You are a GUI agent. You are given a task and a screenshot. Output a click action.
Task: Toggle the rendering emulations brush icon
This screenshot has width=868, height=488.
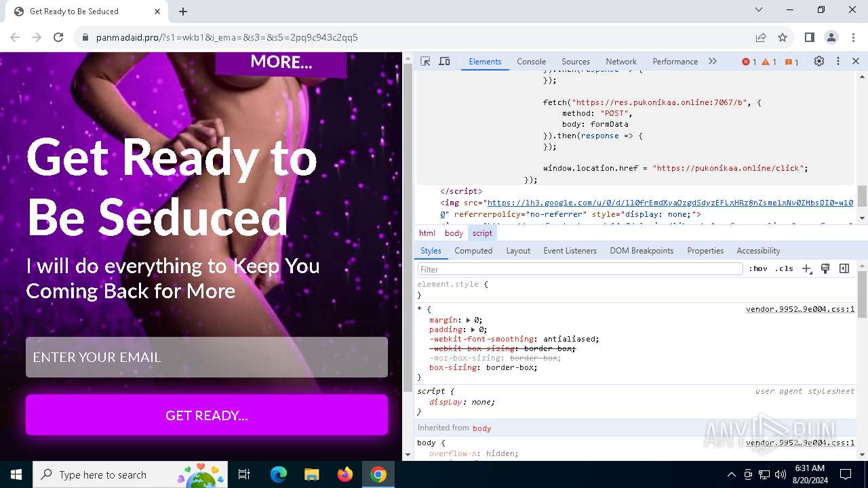[x=825, y=269]
